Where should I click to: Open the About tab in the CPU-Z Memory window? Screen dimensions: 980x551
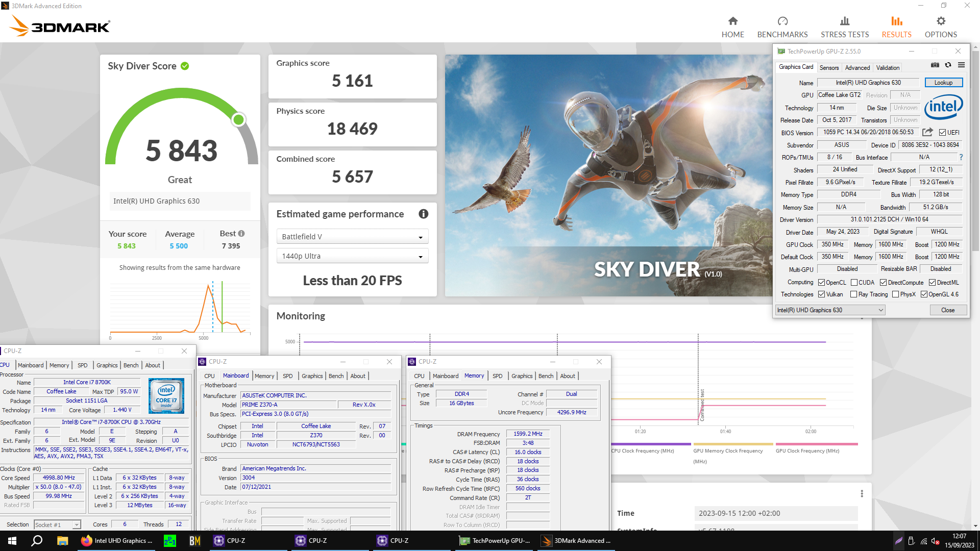(567, 376)
